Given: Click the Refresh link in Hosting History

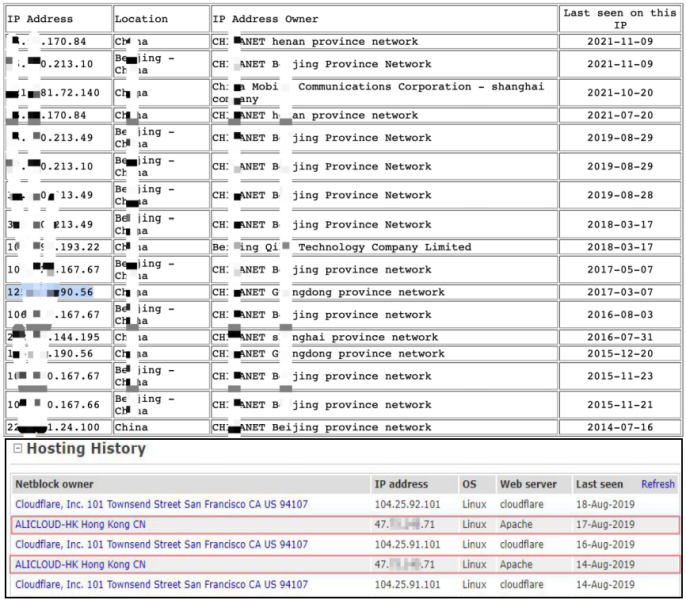Looking at the screenshot, I should click(x=658, y=484).
